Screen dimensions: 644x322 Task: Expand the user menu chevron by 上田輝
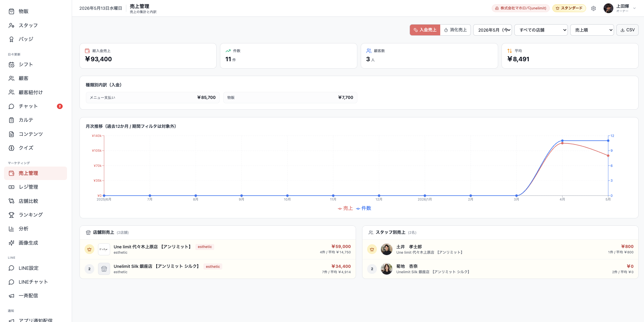tap(635, 8)
